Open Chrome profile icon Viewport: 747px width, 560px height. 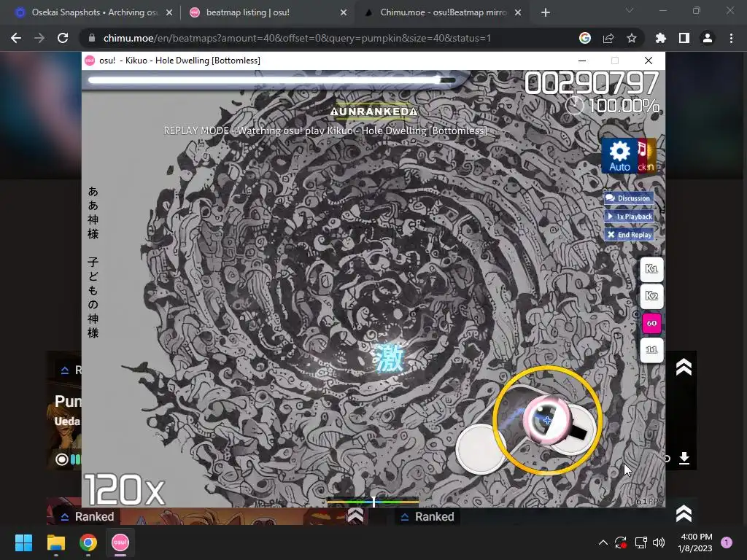coord(708,38)
